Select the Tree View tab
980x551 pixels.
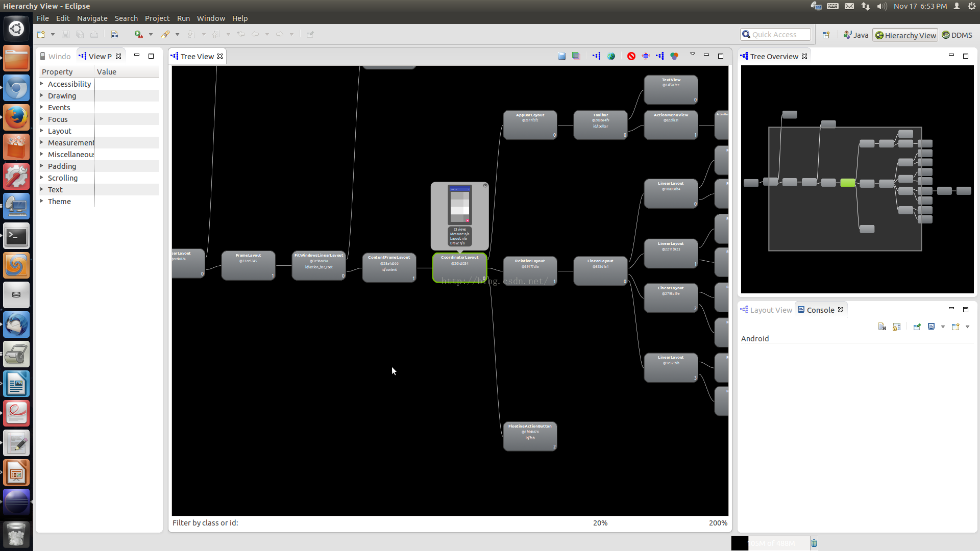click(197, 56)
